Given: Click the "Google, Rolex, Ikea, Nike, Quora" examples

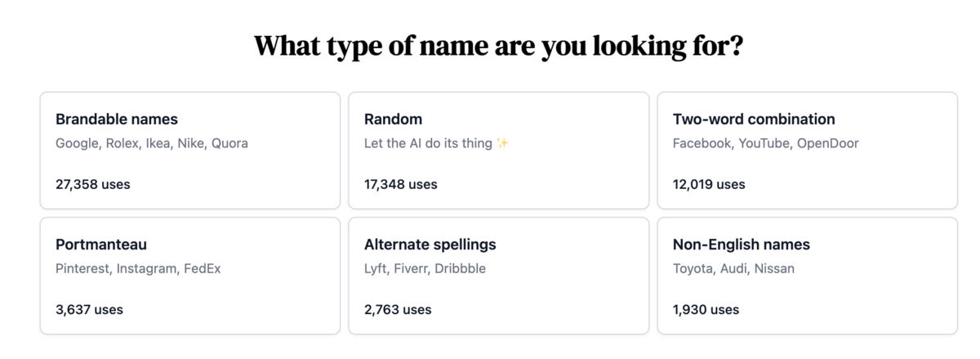Looking at the screenshot, I should pyautogui.click(x=152, y=143).
